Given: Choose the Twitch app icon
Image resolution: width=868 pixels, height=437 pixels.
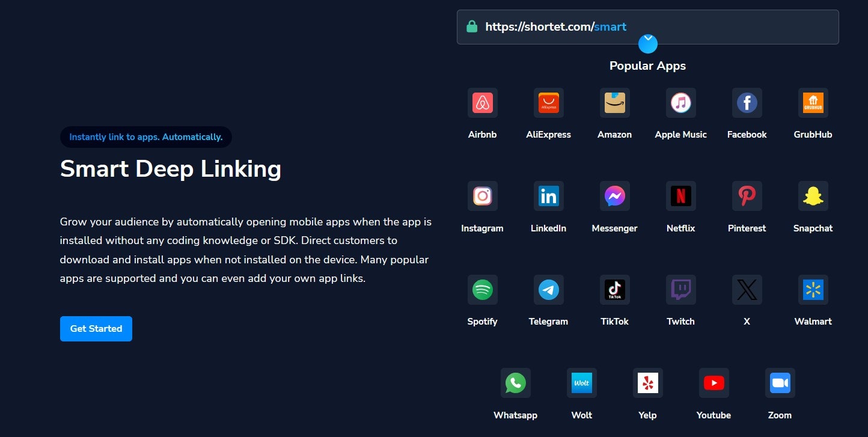Looking at the screenshot, I should (680, 289).
